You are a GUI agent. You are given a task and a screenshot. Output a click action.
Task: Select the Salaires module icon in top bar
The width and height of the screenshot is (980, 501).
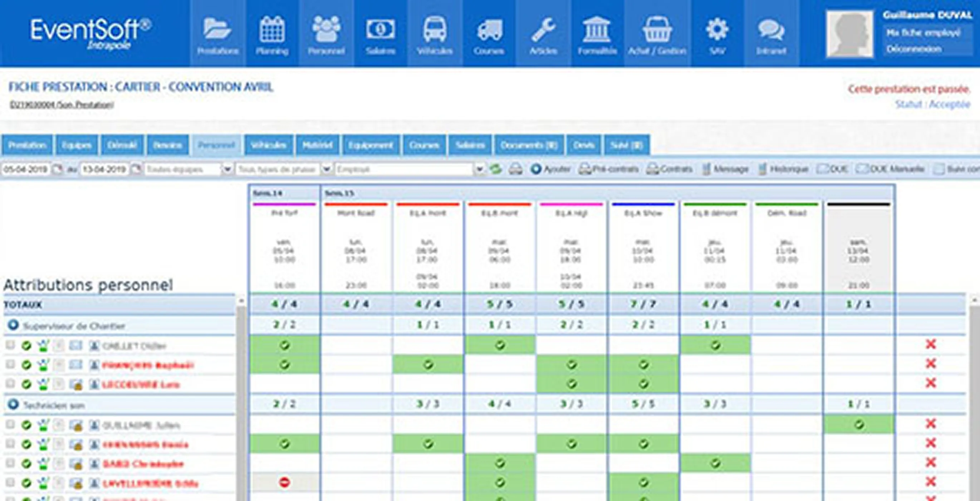[381, 29]
